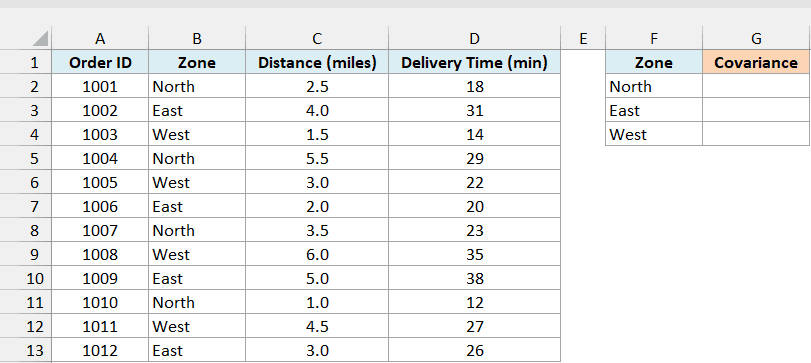Click the delivery time value 26
This screenshot has width=811, height=363.
pyautogui.click(x=474, y=351)
